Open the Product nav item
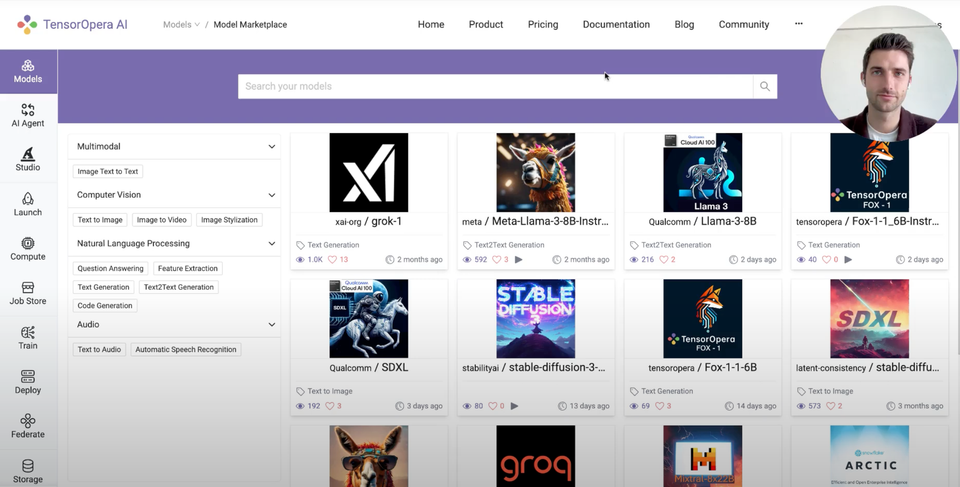Screen dimensions: 960x487 coord(486,25)
